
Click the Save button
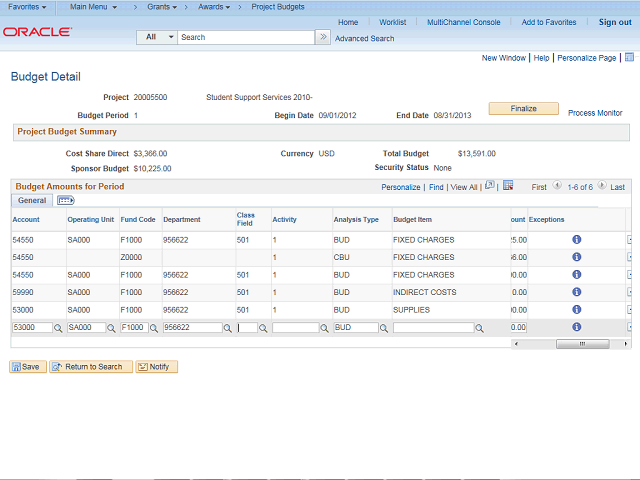click(28, 367)
